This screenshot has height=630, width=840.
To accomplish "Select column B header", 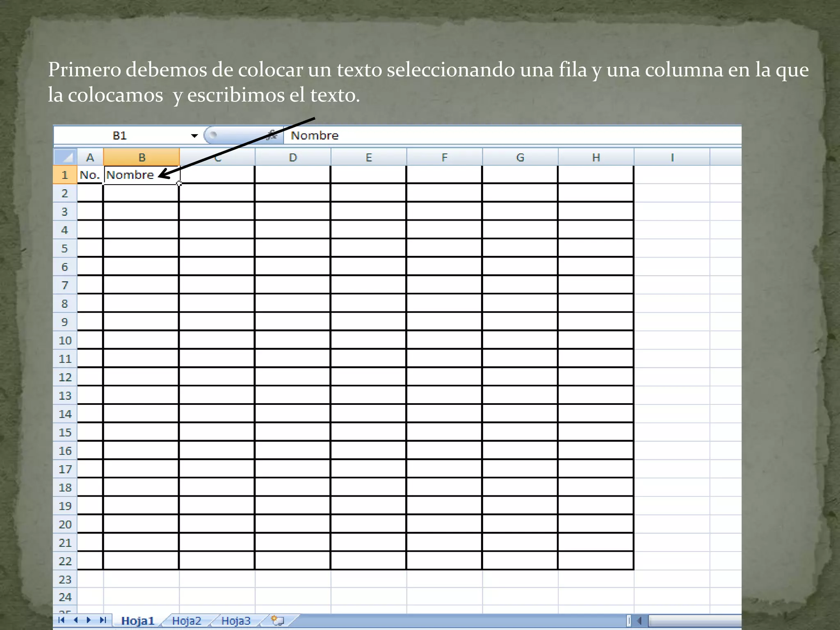I will pyautogui.click(x=142, y=157).
